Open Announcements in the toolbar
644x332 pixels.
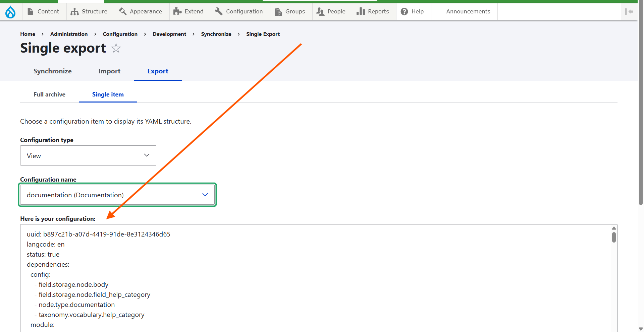468,12
